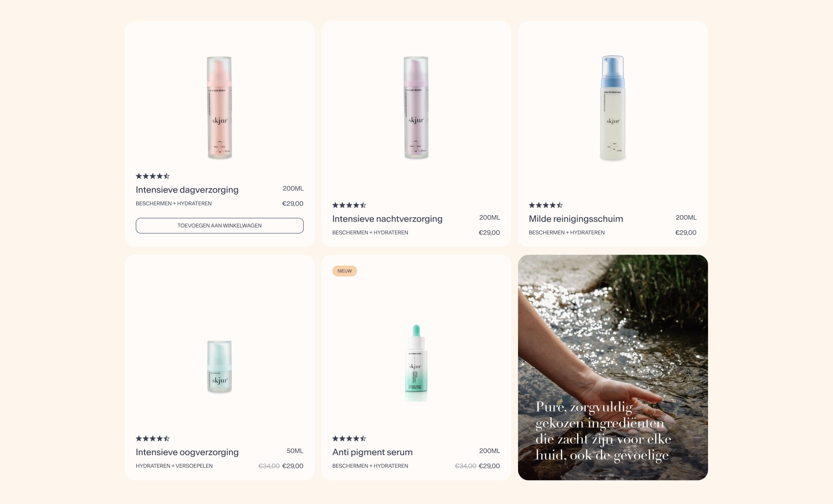Click star rating of Milde reinigingsschuim
This screenshot has width=833, height=504.
[546, 205]
